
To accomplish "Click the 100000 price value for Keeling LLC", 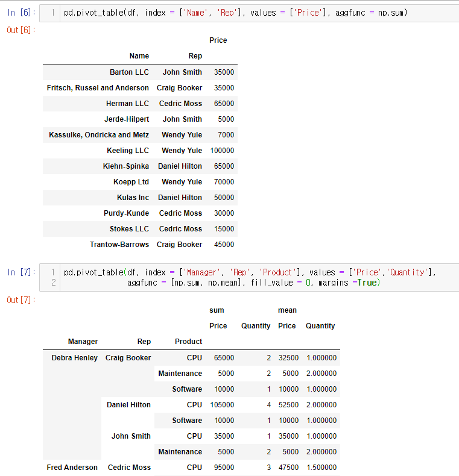I will [x=222, y=151].
